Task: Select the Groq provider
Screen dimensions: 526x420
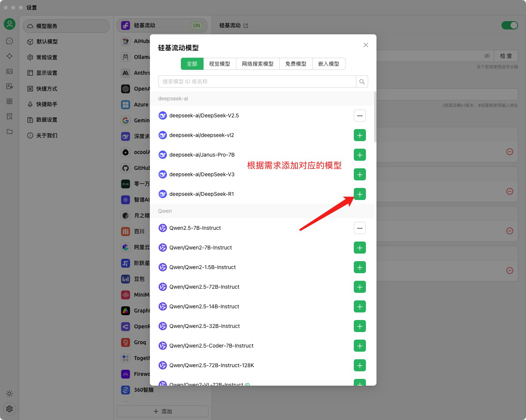Action: pyautogui.click(x=134, y=342)
